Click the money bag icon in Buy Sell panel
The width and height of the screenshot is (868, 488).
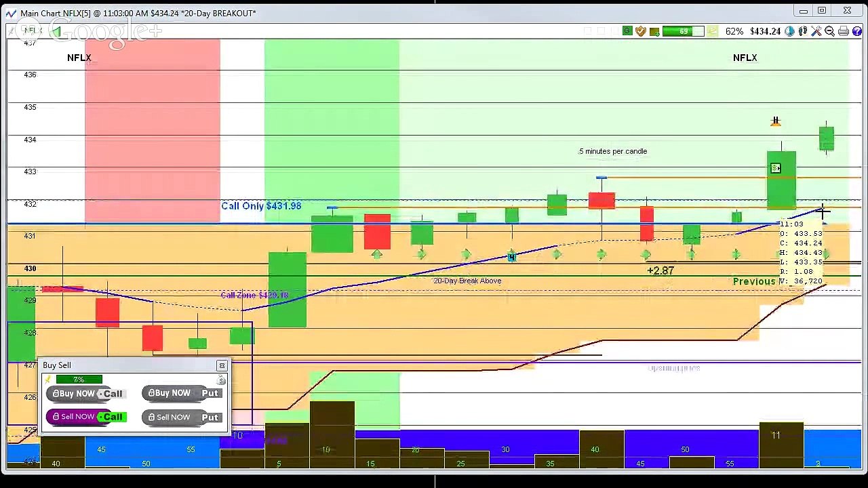tap(221, 381)
